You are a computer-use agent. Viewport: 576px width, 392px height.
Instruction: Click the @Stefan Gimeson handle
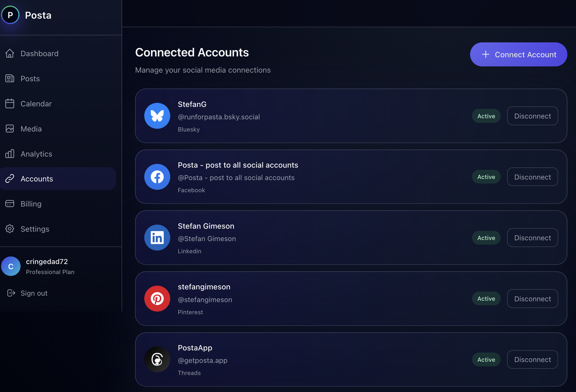[x=207, y=239]
